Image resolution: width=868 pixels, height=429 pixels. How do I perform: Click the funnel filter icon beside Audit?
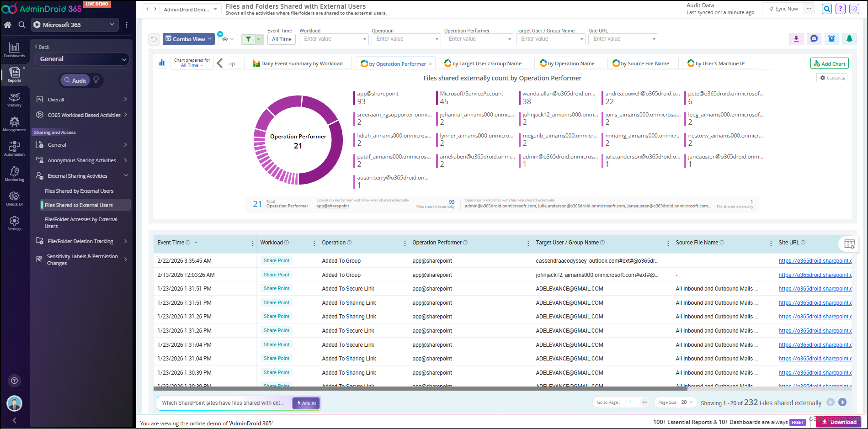click(x=96, y=80)
